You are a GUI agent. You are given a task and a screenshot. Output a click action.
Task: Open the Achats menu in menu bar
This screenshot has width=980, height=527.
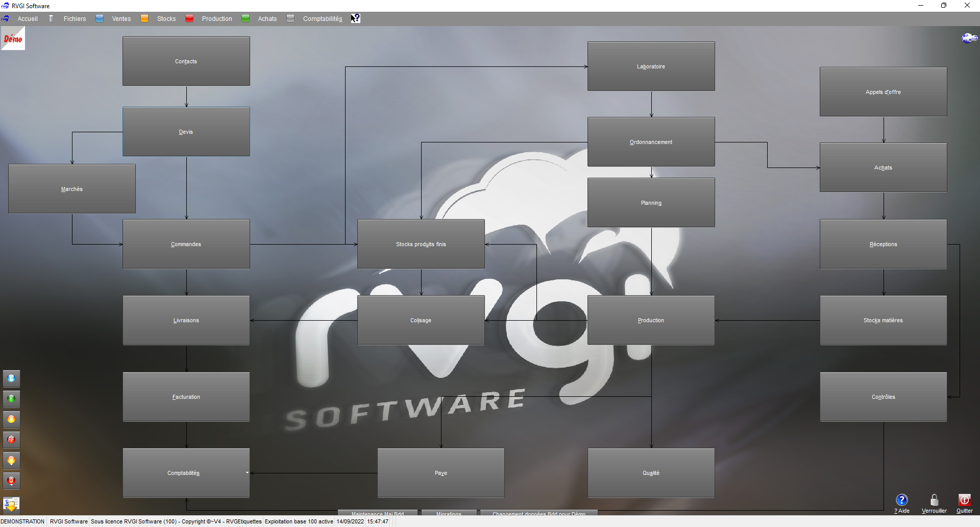(267, 19)
